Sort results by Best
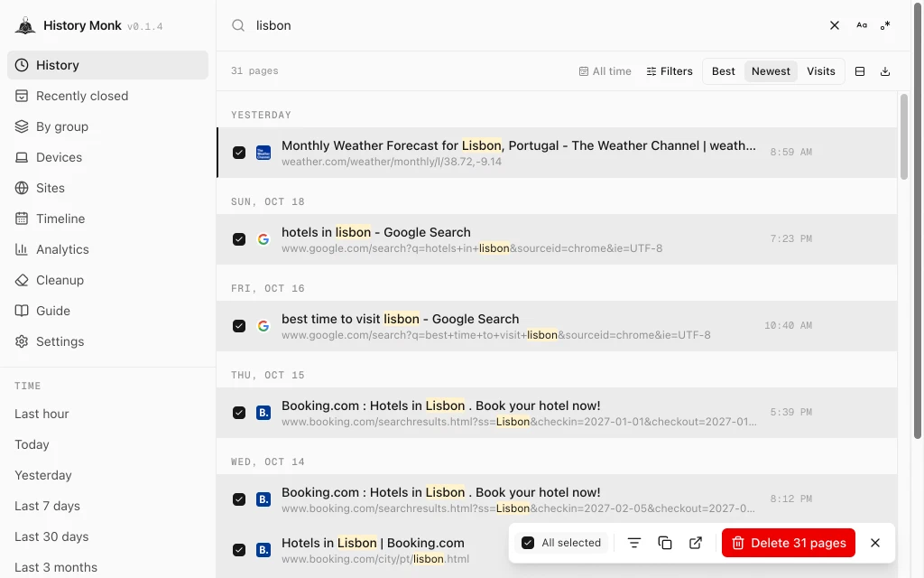 coord(723,71)
